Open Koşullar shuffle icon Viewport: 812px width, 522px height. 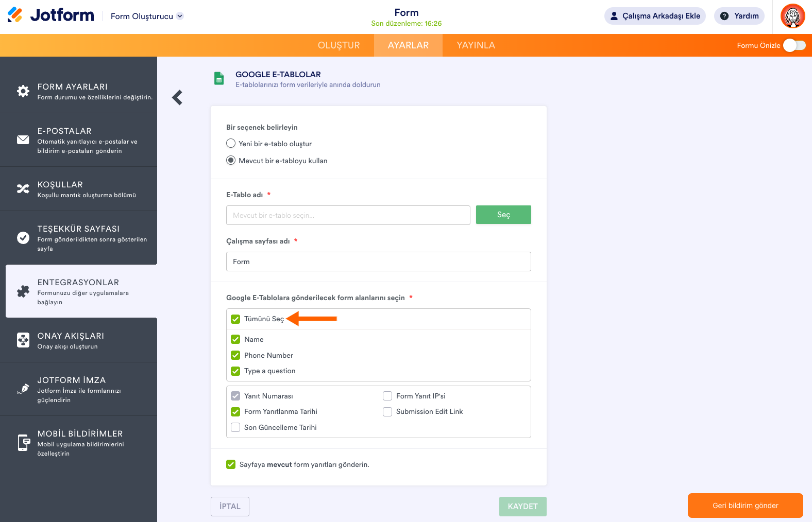pos(23,189)
